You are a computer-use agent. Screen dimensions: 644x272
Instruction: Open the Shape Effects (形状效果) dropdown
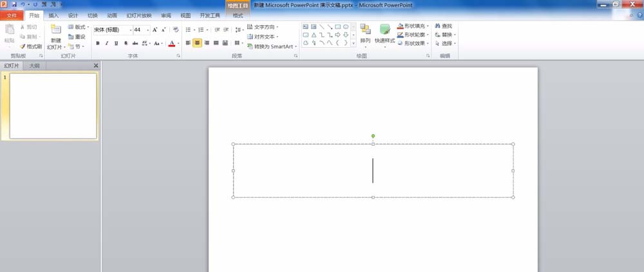[x=413, y=43]
